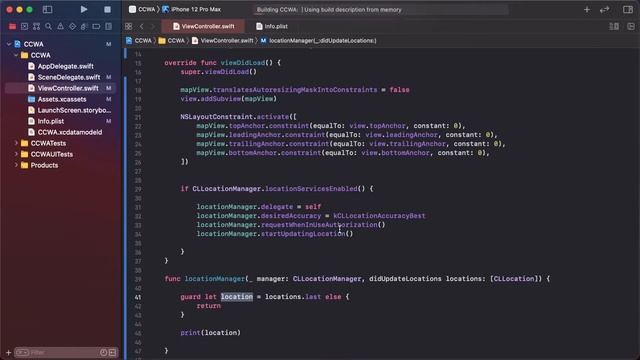The height and width of the screenshot is (360, 640).
Task: Click 'startUpdatingLocation' in the code
Action: pos(303,234)
